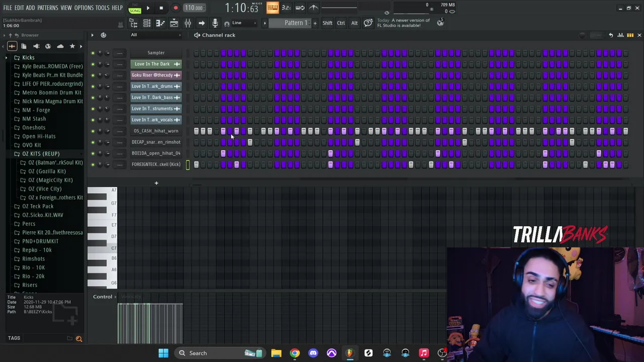The image size is (644, 362).
Task: Click the countdown before recording icon
Action: coord(286,8)
